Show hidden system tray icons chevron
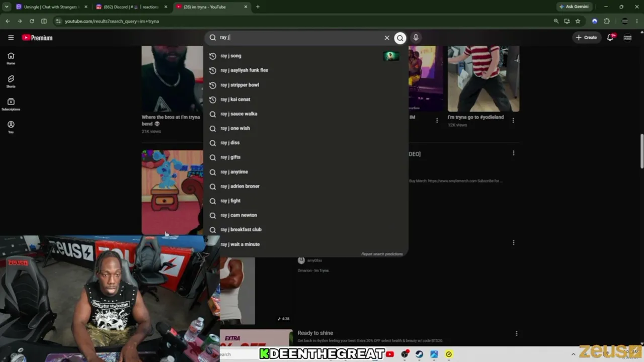The width and height of the screenshot is (644, 362). (x=573, y=354)
